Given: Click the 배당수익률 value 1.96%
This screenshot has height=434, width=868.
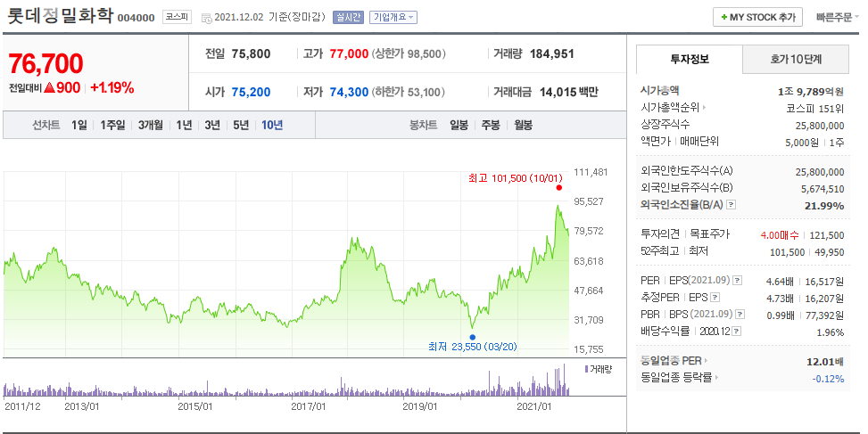Looking at the screenshot, I should (831, 332).
